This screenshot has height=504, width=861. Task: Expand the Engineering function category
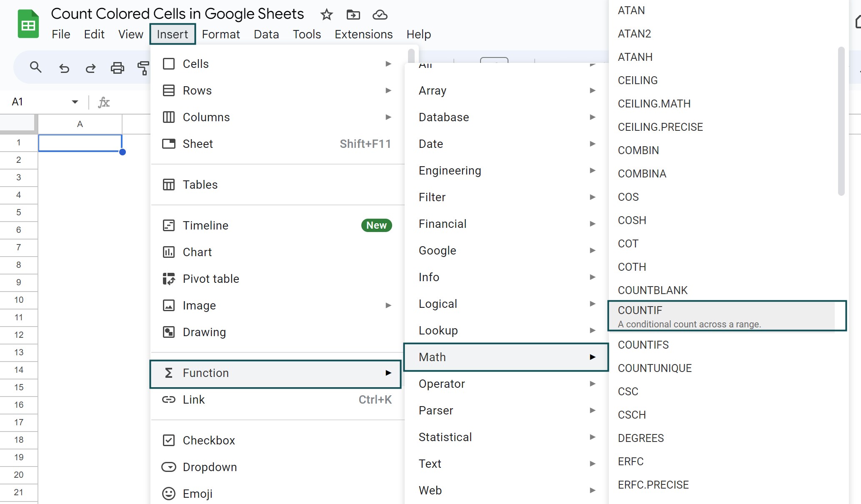506,170
